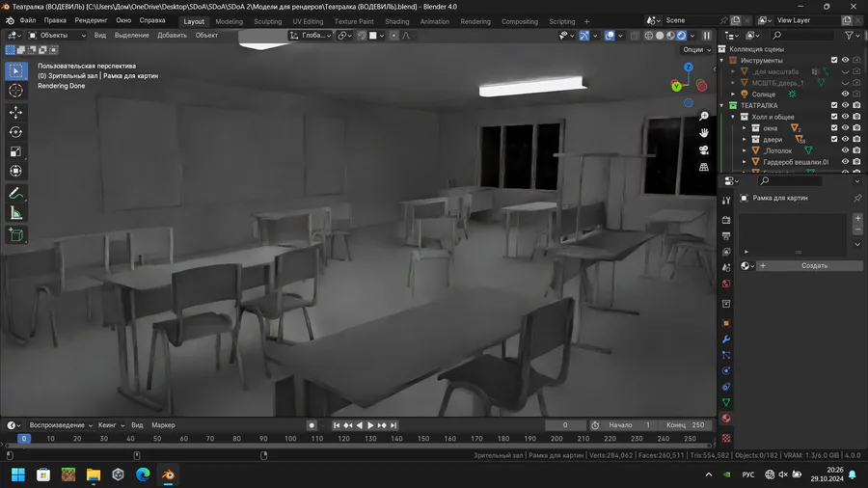Screen dimensions: 868x488
Task: Open the Файл menu
Action: coord(28,20)
